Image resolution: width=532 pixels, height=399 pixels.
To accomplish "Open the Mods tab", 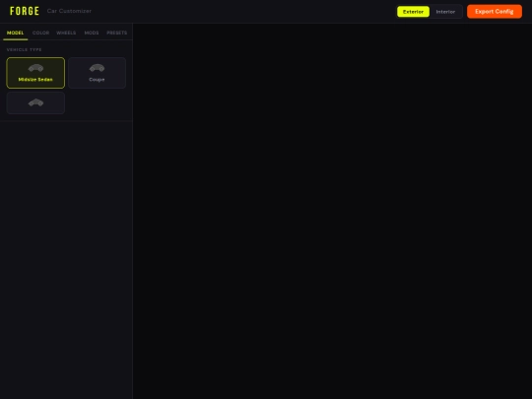I will 92,33.
